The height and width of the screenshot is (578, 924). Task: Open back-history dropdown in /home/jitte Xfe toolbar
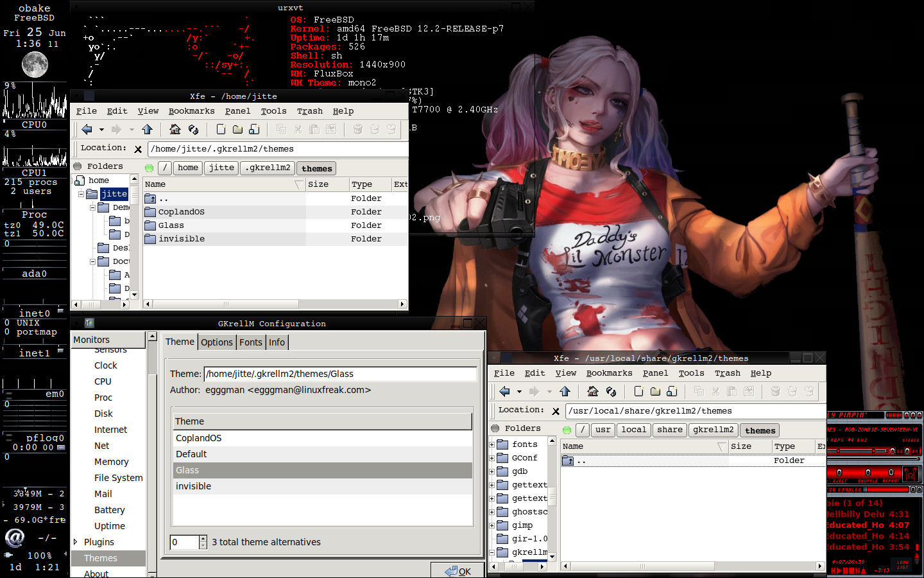[x=101, y=130]
